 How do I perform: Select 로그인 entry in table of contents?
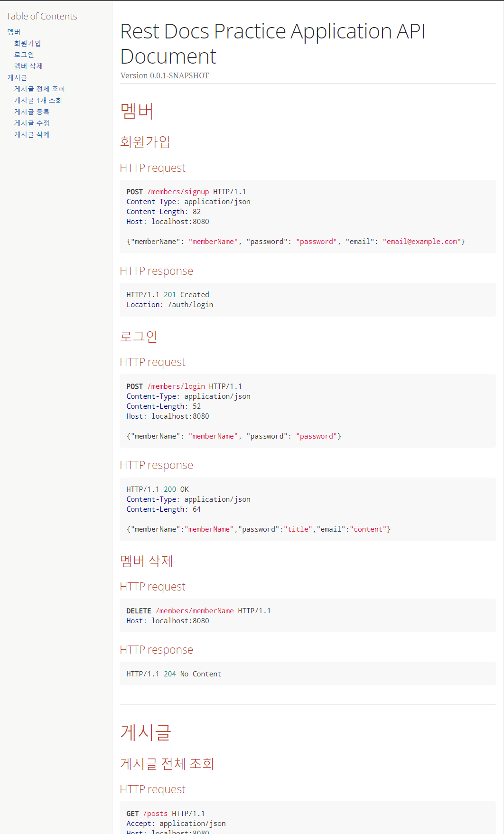point(24,55)
